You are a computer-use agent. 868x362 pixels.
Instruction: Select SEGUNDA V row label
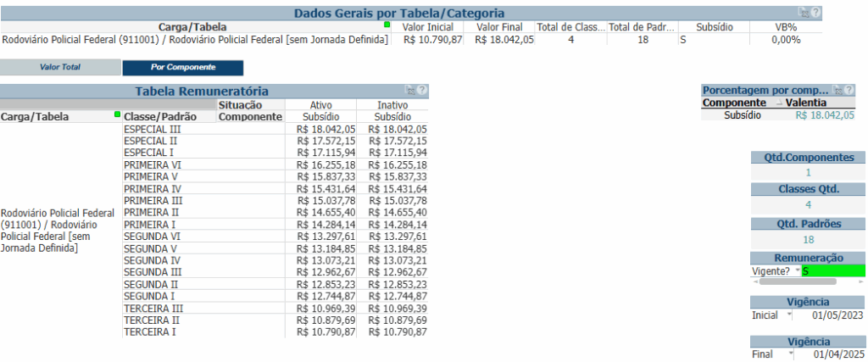click(150, 248)
